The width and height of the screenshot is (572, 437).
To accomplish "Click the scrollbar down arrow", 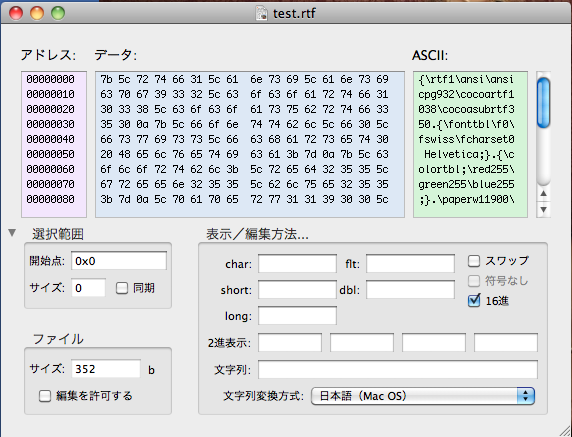I will (x=544, y=209).
